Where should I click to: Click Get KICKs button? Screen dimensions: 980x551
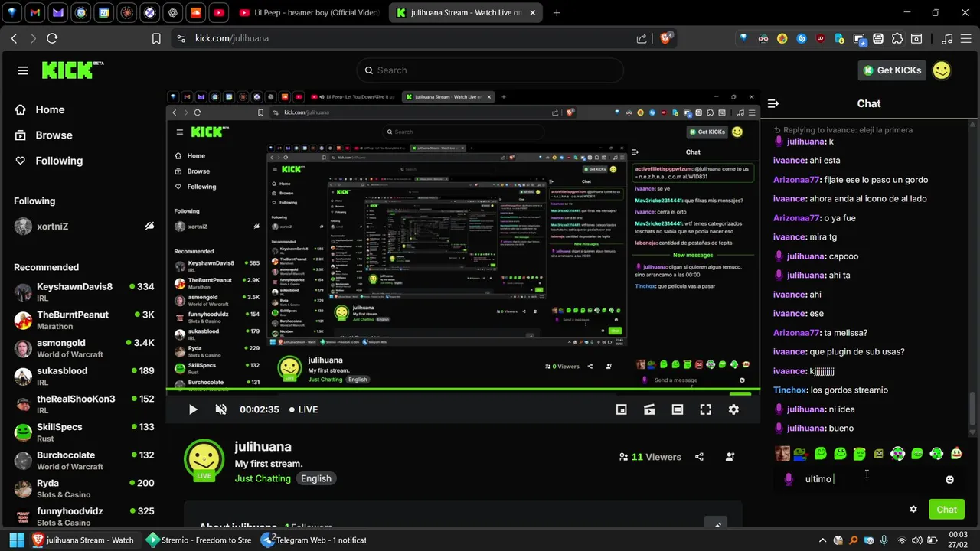pos(893,70)
